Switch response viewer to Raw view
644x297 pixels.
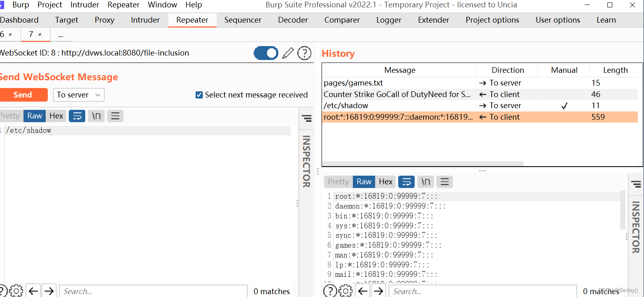coord(364,181)
